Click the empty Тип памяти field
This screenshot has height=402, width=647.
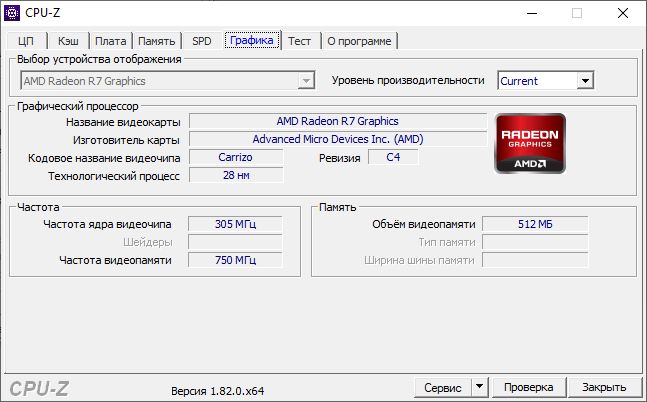click(535, 242)
